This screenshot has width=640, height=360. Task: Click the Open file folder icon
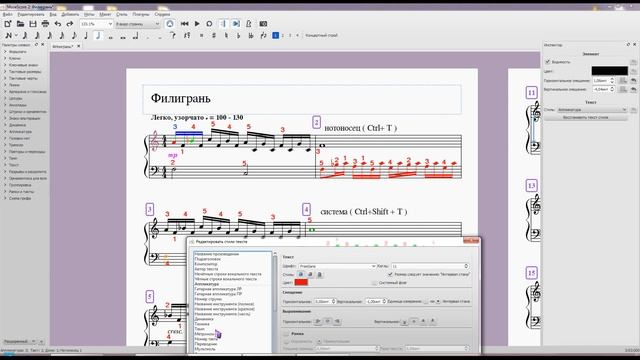point(20,24)
